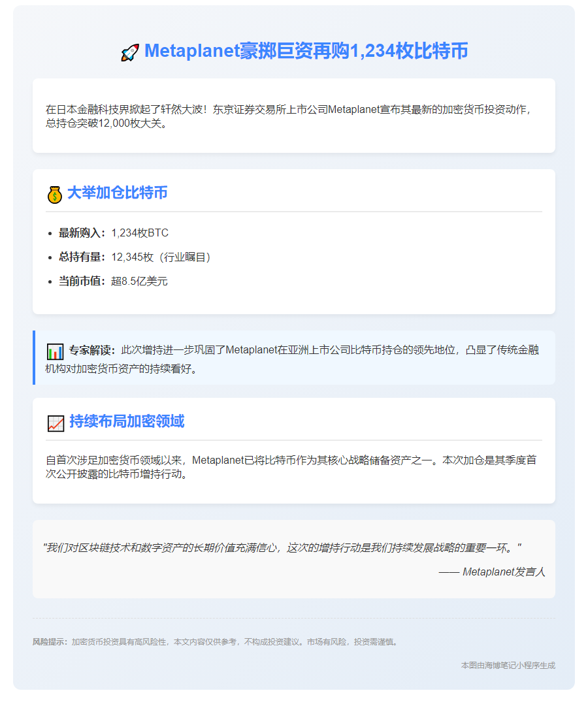588x710 pixels.
Task: Click the intro paragraph starting 在日本金融科技界
Action: pyautogui.click(x=288, y=116)
